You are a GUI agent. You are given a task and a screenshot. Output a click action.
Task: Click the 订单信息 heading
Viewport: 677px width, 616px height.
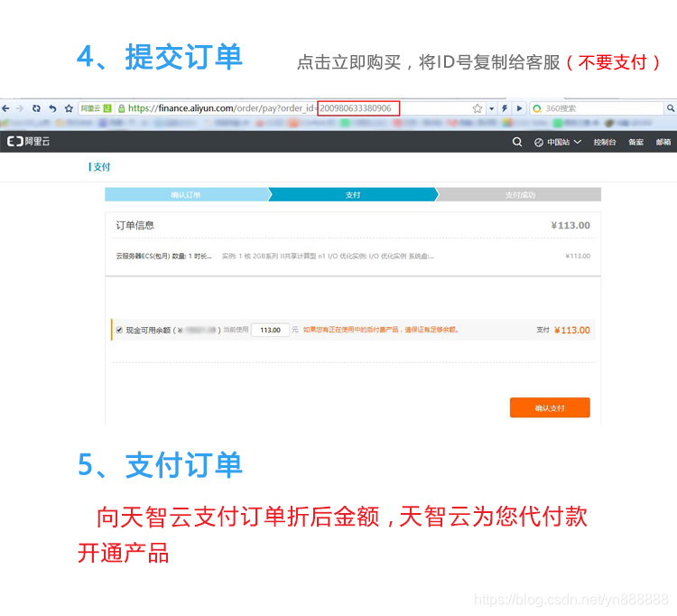pos(135,226)
